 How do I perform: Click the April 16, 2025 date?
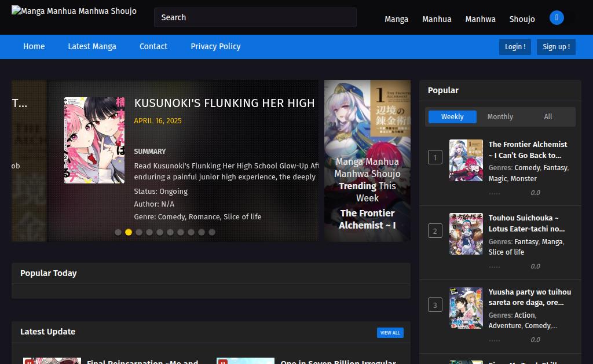(158, 121)
